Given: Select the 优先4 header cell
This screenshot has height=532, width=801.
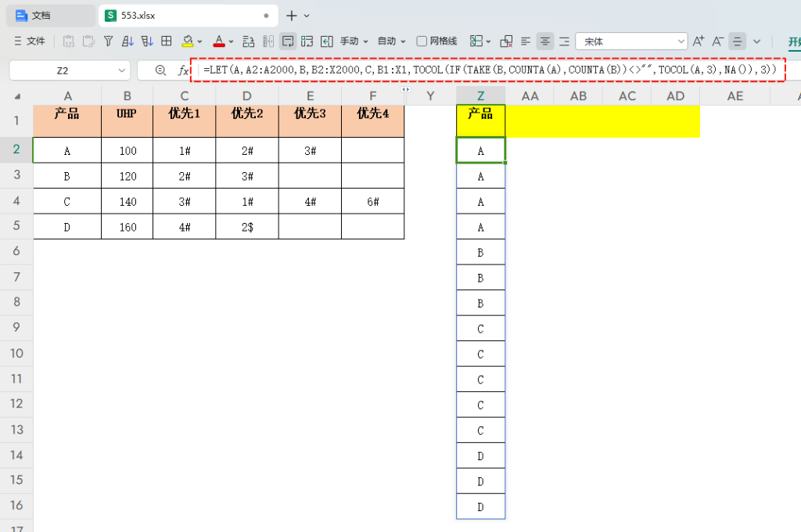Looking at the screenshot, I should pos(373,121).
